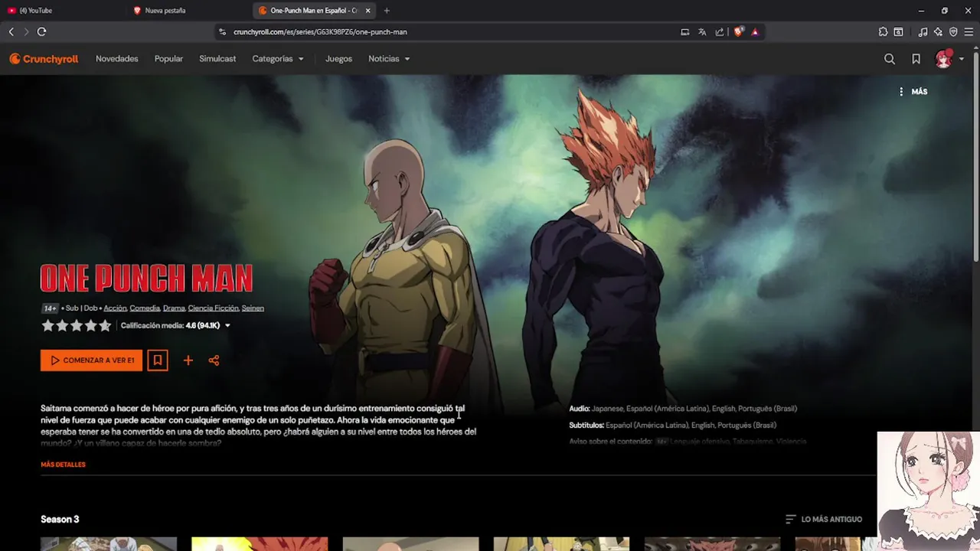Open the watchlist bookmark icon in header
980x551 pixels.
(x=916, y=59)
